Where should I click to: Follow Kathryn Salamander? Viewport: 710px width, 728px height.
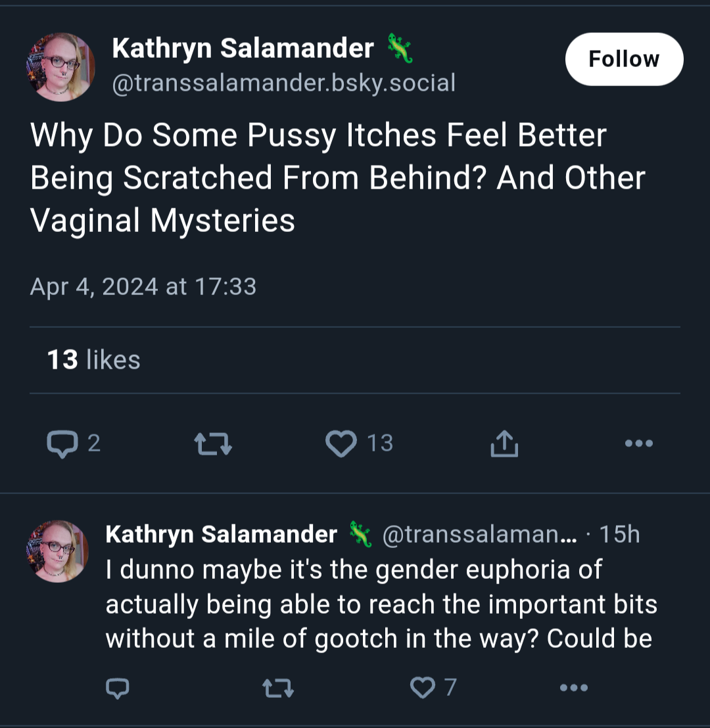624,59
